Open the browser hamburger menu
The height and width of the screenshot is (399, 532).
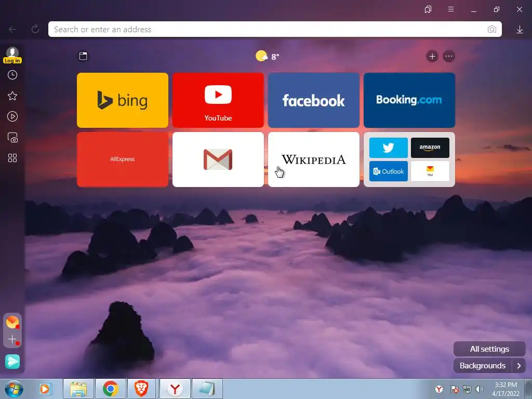[451, 9]
